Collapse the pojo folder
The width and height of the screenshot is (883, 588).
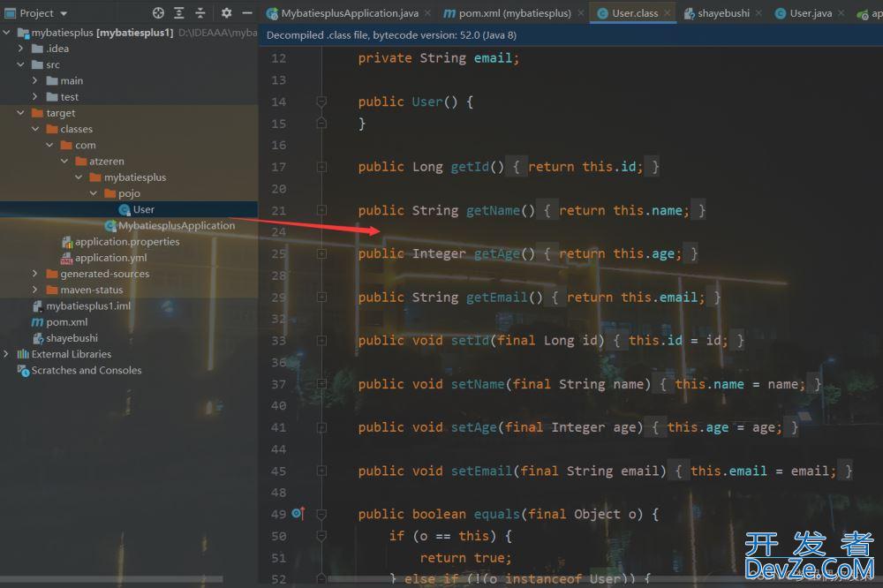click(x=93, y=193)
